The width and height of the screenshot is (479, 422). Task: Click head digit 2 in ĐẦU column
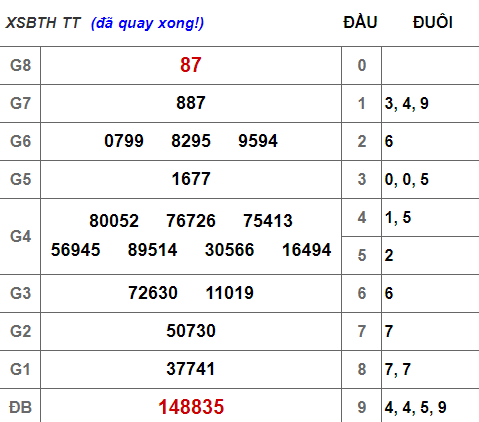[x=362, y=141]
